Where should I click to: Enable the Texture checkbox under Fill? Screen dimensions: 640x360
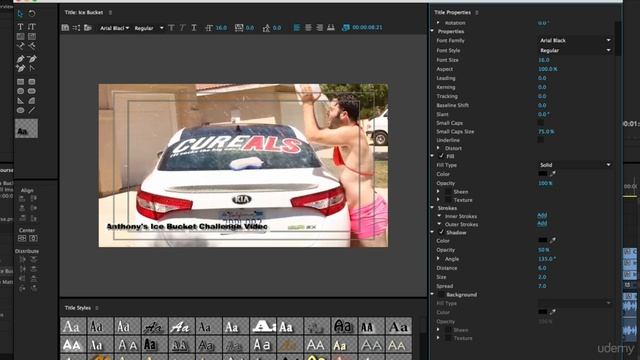(448, 200)
